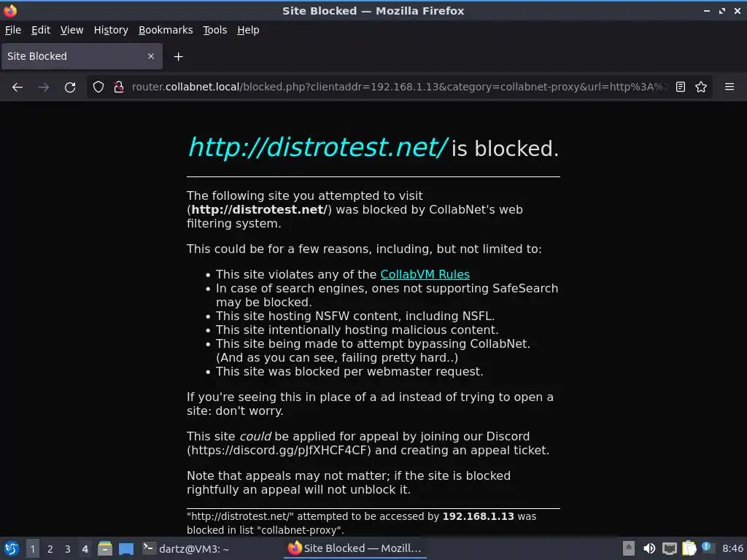Click the blue show-desktop icon in panel
Image resolution: width=747 pixels, height=560 pixels.
point(126,548)
